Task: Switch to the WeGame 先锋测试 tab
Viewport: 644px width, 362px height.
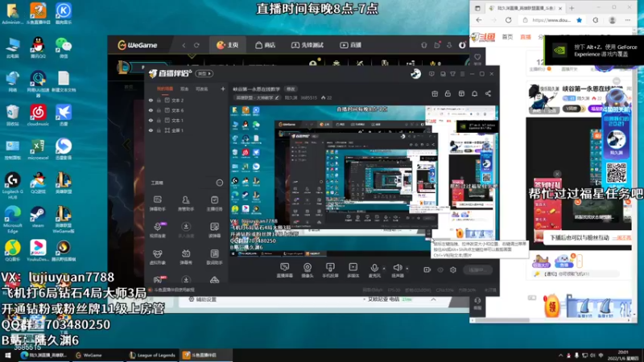Action: [x=308, y=45]
